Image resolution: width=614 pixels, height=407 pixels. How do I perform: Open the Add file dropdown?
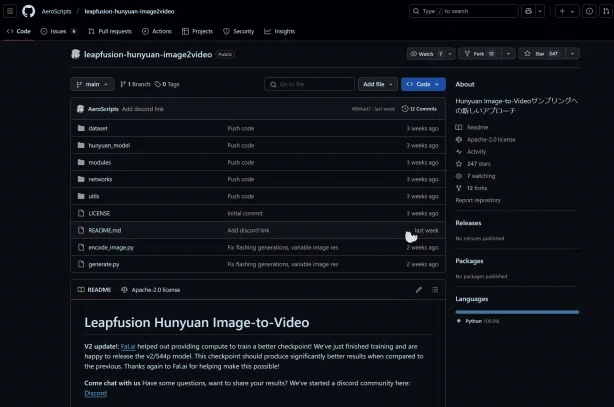click(x=377, y=84)
